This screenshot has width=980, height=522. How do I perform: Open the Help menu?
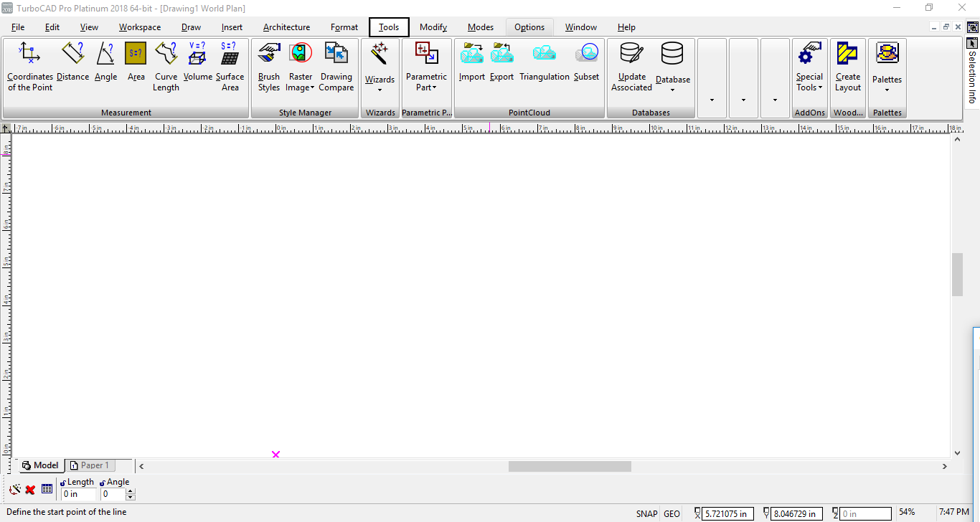tap(626, 27)
